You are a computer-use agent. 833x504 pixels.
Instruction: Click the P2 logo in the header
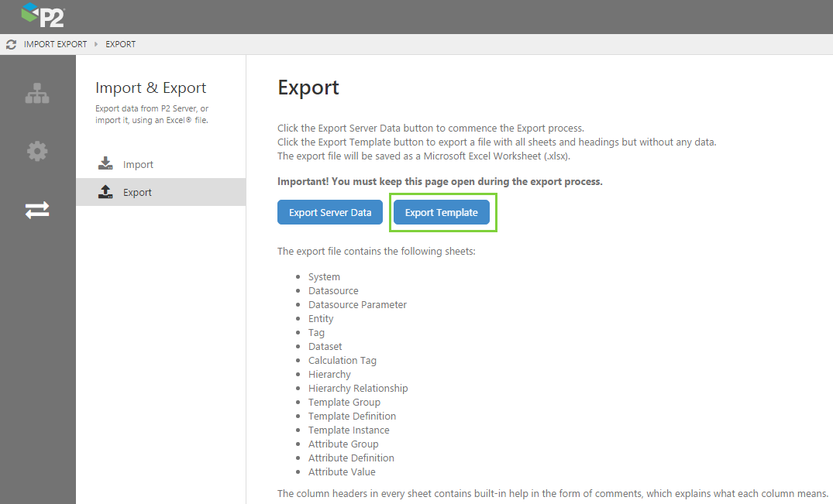[43, 15]
